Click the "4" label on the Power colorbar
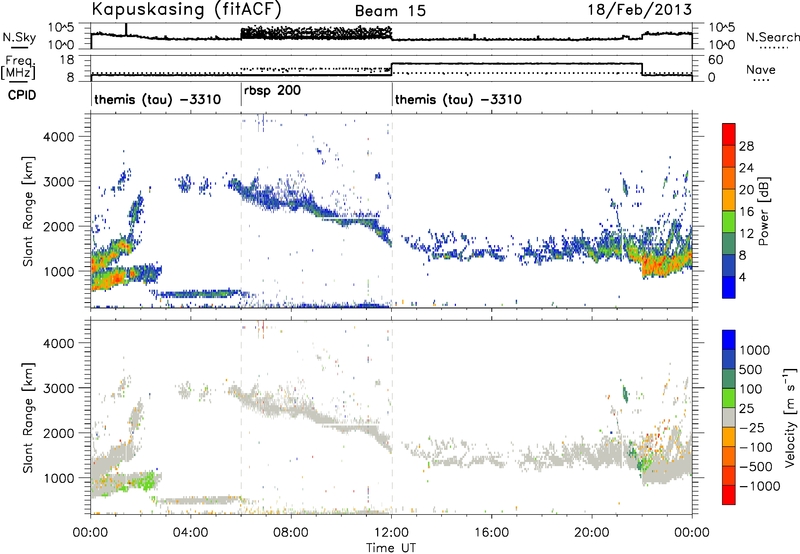The width and height of the screenshot is (800, 554). [743, 278]
